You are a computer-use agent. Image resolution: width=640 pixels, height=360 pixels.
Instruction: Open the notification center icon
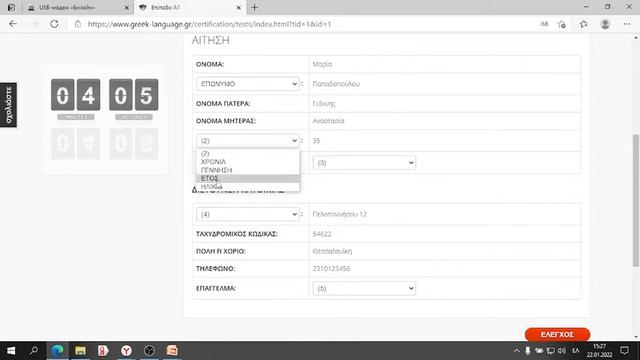[624, 351]
